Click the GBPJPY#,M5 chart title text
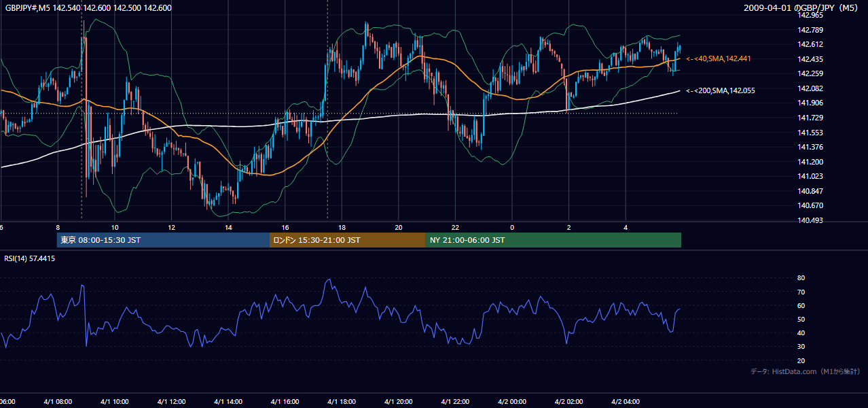This screenshot has height=408, width=868. tap(87, 7)
